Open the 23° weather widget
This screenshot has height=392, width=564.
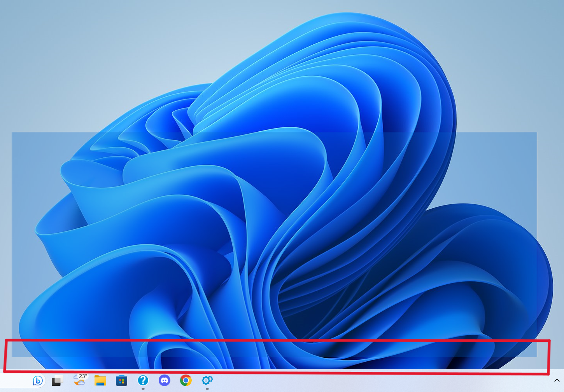[x=80, y=380]
